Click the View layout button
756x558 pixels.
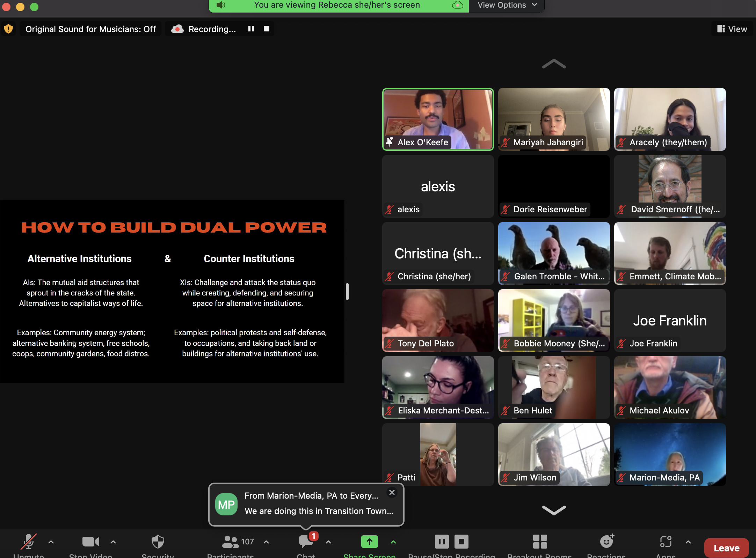point(732,29)
